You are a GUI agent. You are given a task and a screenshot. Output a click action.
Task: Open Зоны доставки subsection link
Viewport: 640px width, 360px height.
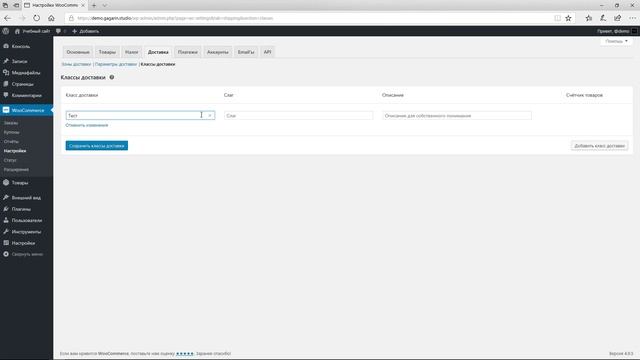click(x=76, y=64)
